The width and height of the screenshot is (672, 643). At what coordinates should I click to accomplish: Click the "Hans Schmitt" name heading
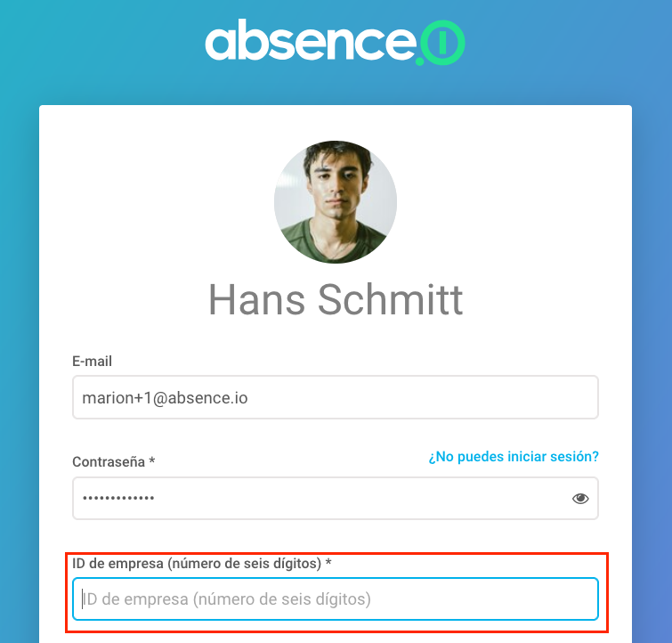[x=336, y=299]
